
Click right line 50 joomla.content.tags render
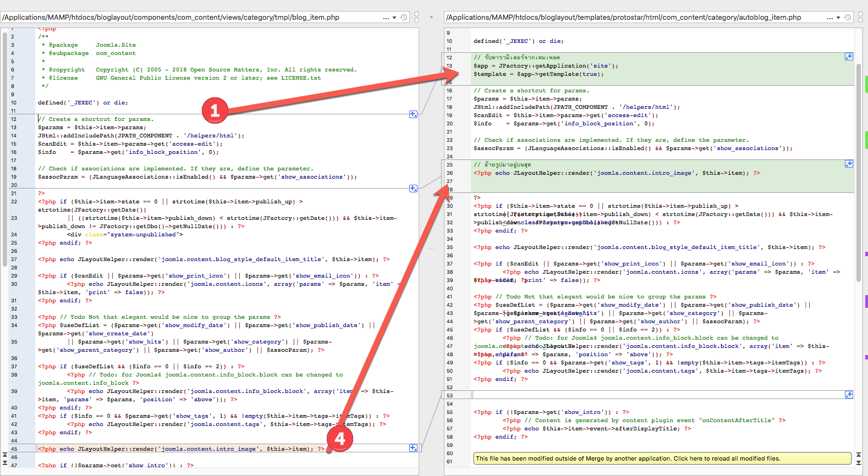662,371
